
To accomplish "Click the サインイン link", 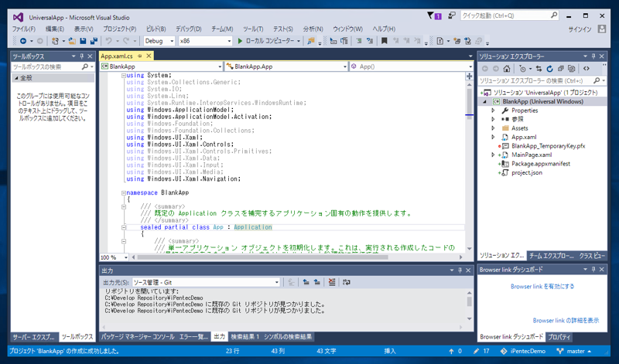I will pyautogui.click(x=580, y=29).
